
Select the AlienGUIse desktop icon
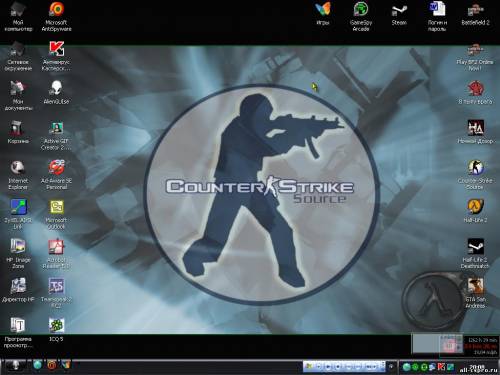tap(56, 92)
